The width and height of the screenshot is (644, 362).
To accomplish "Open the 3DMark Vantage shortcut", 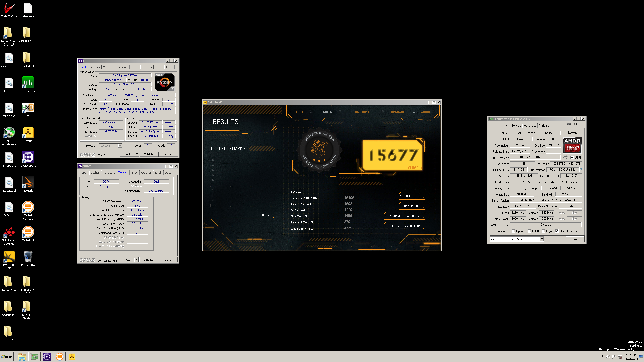I will pyautogui.click(x=28, y=211).
